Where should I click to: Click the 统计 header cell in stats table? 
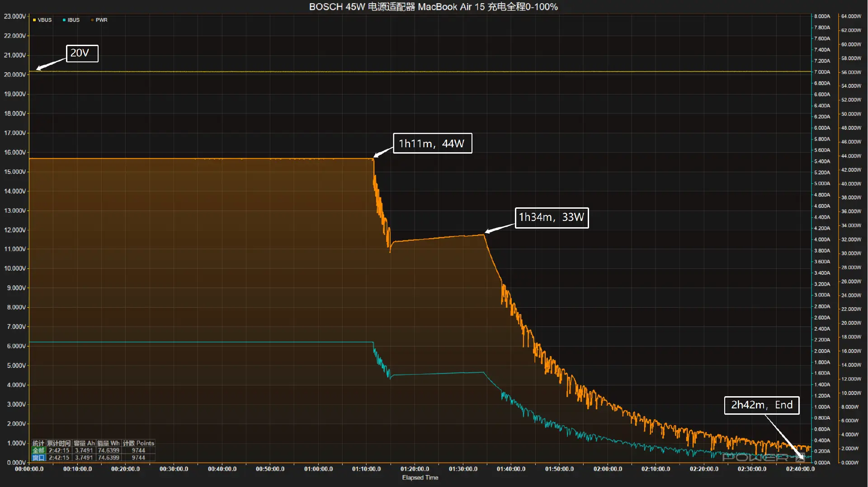[38, 443]
